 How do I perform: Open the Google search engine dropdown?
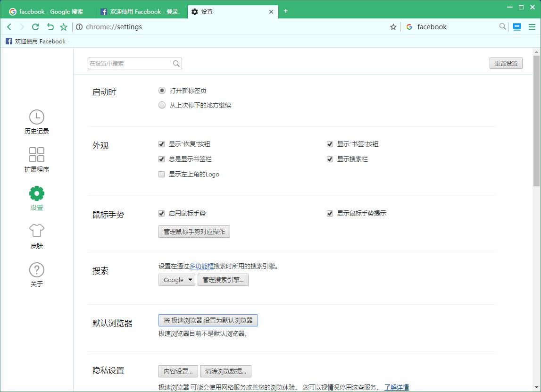[177, 280]
